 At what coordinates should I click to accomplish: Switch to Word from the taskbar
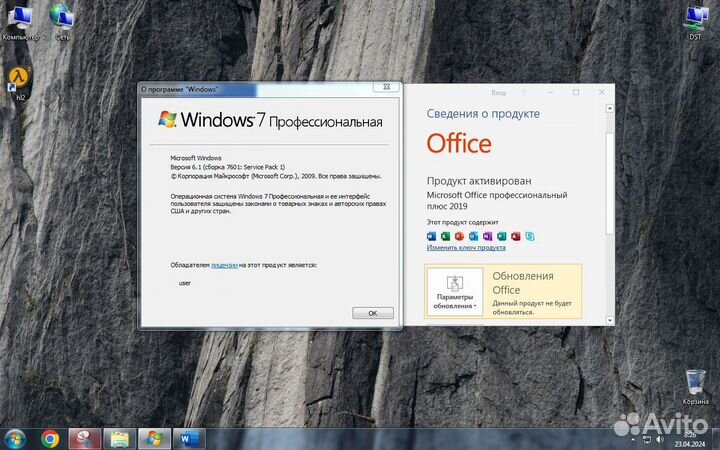(x=189, y=439)
